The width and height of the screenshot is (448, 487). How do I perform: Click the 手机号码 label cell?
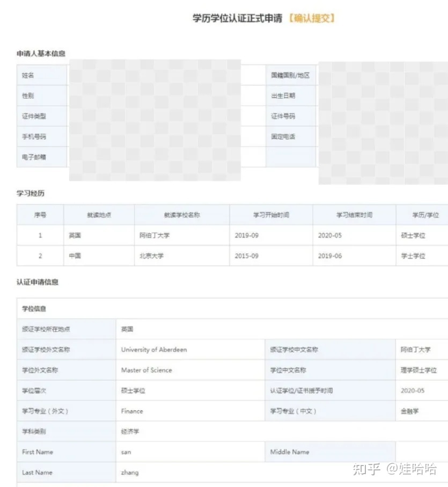click(42, 137)
